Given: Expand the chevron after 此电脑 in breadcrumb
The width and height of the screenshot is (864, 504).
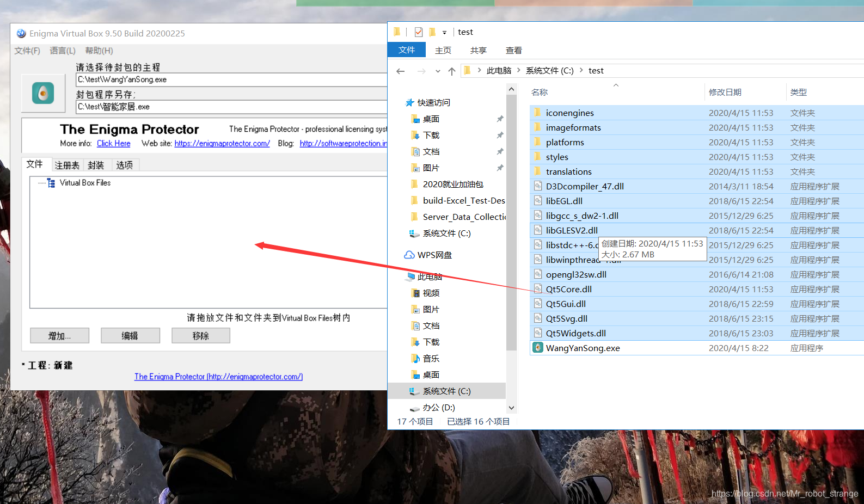Looking at the screenshot, I should click(x=518, y=70).
